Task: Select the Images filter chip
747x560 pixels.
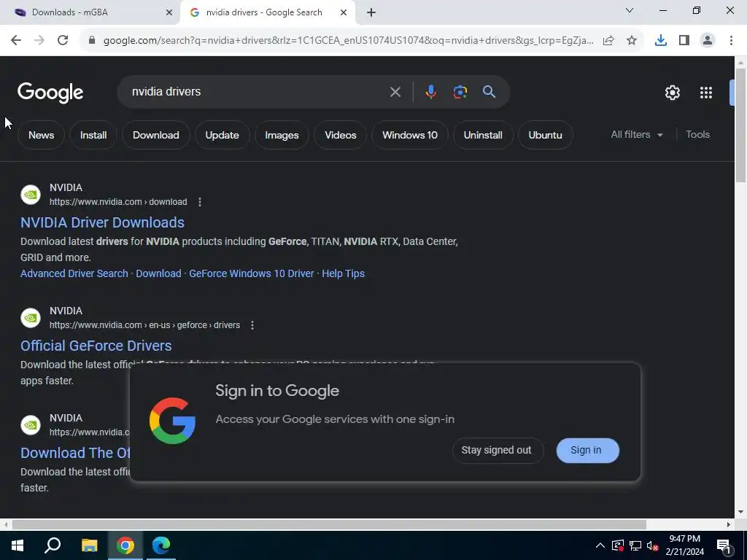Action: click(x=282, y=135)
